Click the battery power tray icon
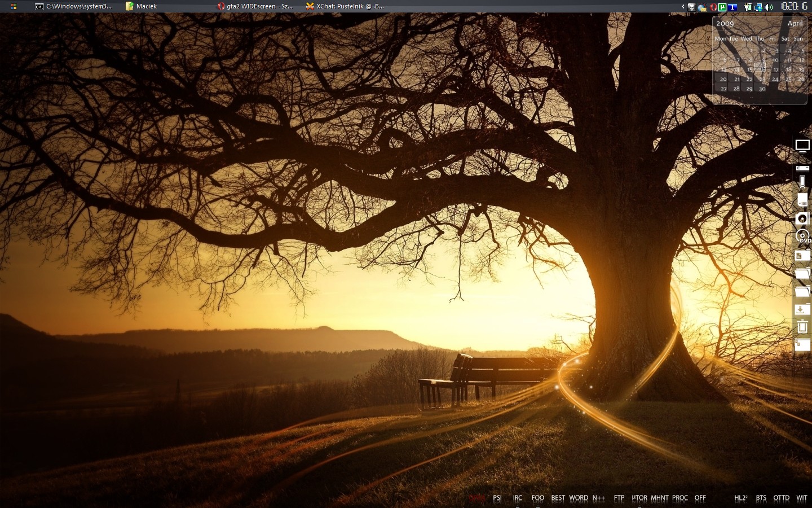The image size is (812, 508). pos(748,7)
